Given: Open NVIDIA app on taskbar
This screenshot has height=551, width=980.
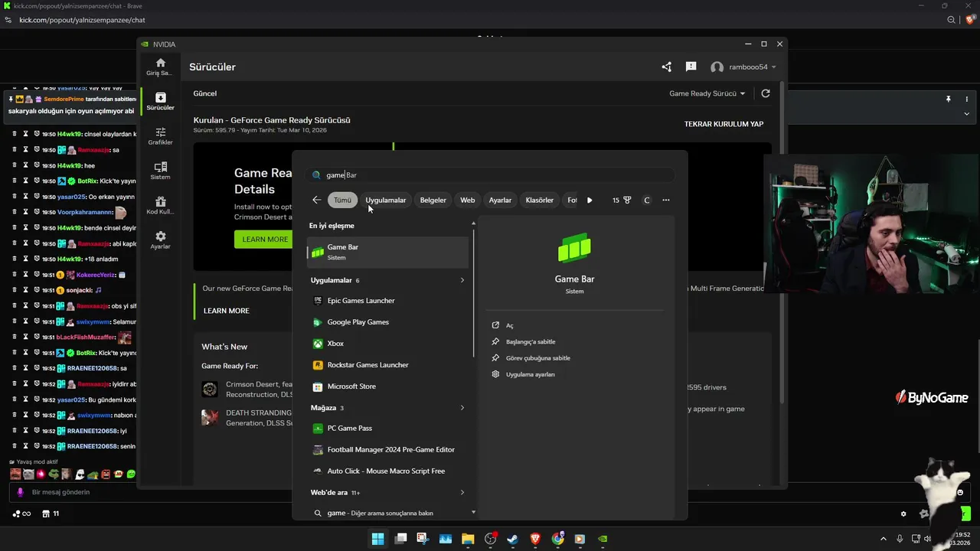Looking at the screenshot, I should (x=603, y=539).
